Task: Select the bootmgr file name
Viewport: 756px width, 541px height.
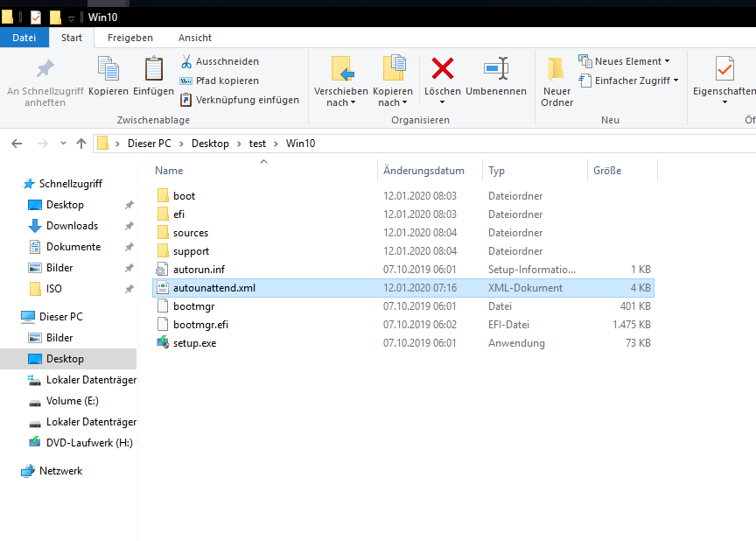Action: click(x=194, y=306)
